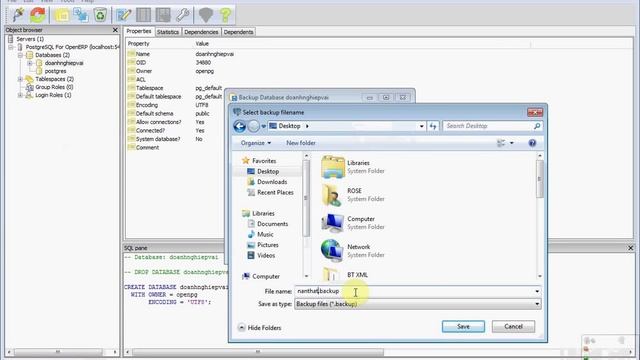Select Servers (1) in Object browser
The width and height of the screenshot is (640, 360).
coord(26,39)
